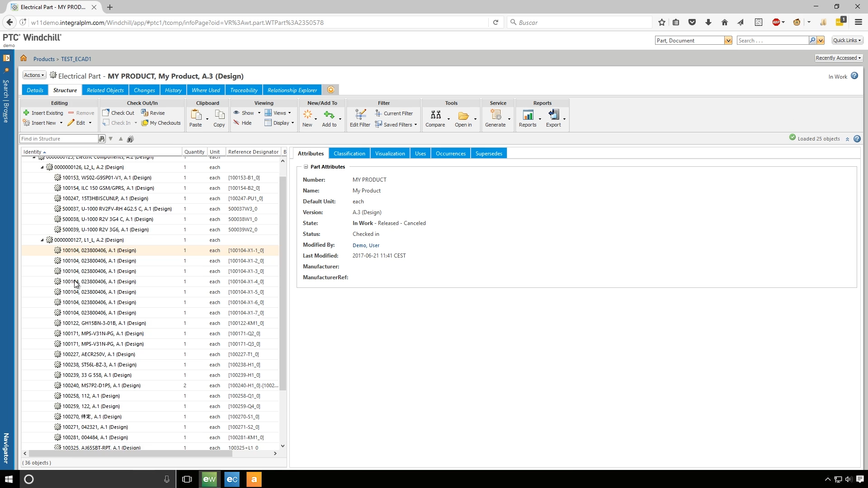
Task: Collapse the 0000000126, L2_L tree node
Action: pos(42,167)
